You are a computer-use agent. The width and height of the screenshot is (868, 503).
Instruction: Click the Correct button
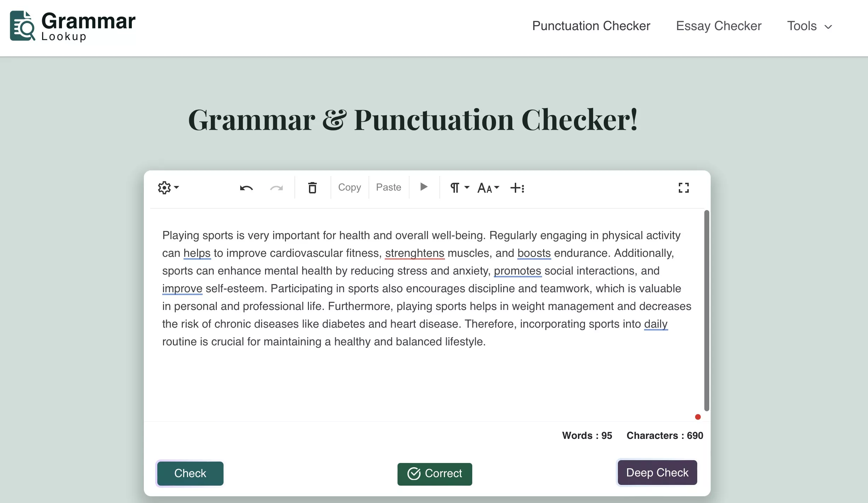(435, 473)
